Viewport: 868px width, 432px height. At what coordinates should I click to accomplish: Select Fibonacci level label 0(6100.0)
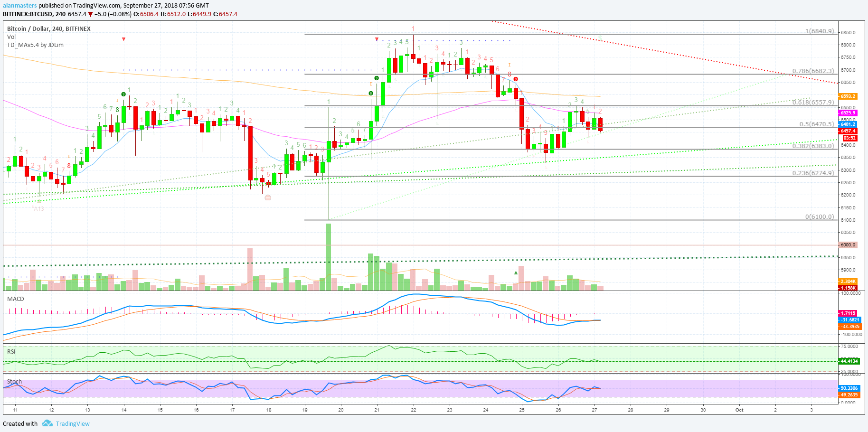click(x=820, y=216)
